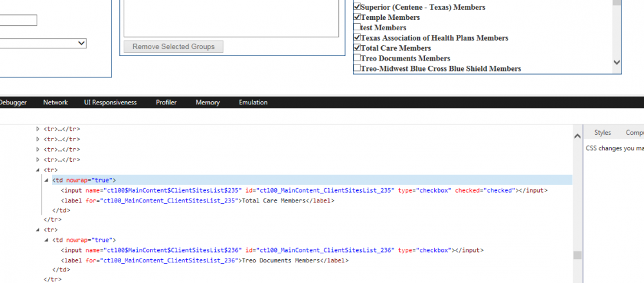644x283 pixels.
Task: Collapse the td containing Treo Documents Members
Action: (46, 240)
